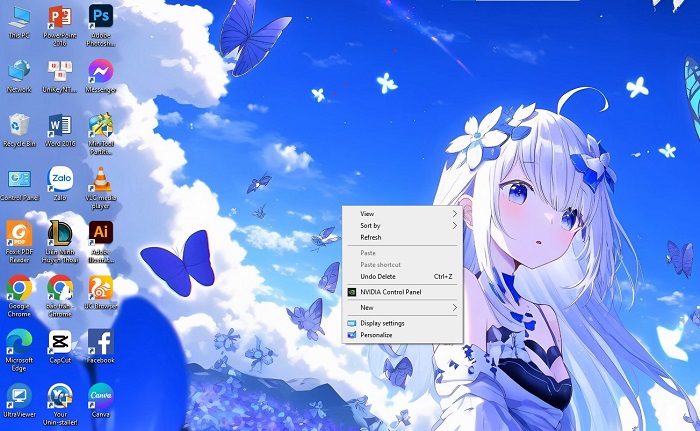Click the VLC media player icon

pos(101,188)
